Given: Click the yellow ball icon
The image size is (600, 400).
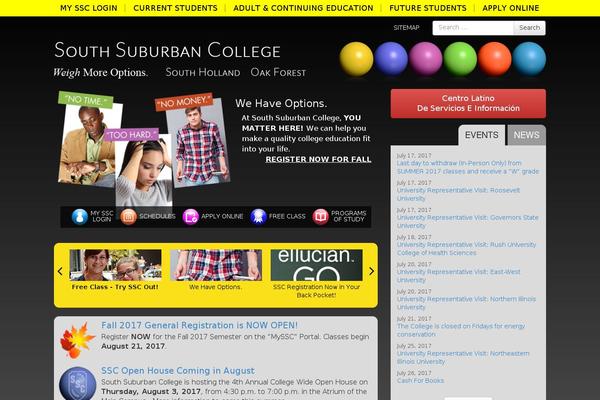Looking at the screenshot, I should click(x=356, y=59).
